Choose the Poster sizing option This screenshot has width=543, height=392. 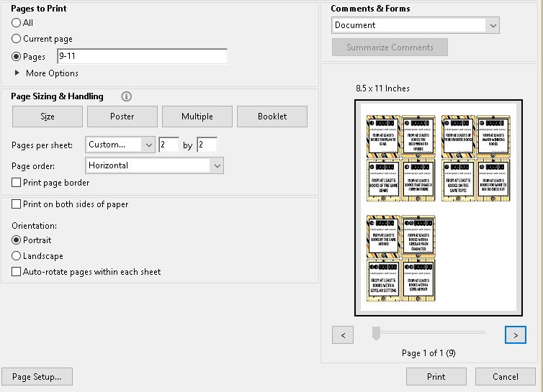point(122,117)
